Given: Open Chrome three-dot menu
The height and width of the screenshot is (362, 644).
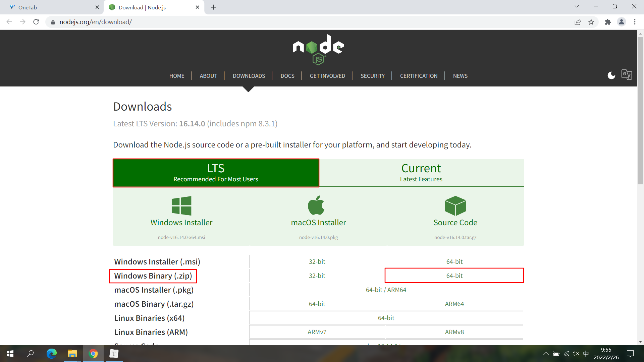Looking at the screenshot, I should click(635, 22).
